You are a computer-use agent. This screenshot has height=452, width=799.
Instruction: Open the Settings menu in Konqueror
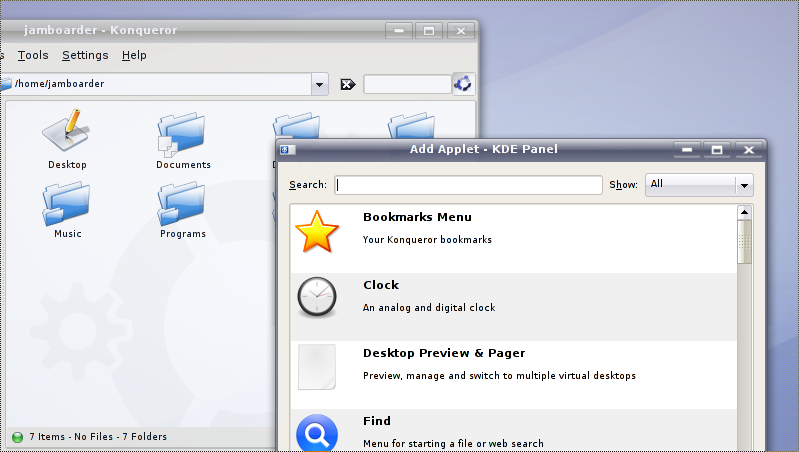(x=85, y=55)
